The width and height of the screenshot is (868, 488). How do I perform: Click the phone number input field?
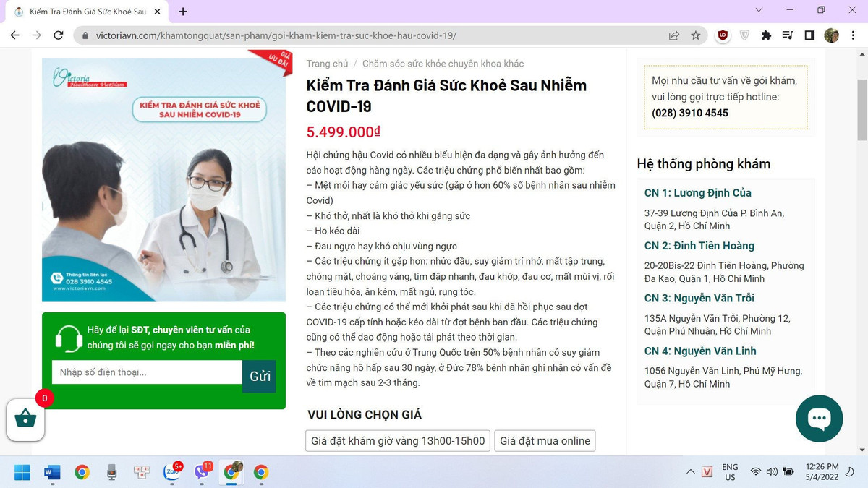click(x=147, y=372)
